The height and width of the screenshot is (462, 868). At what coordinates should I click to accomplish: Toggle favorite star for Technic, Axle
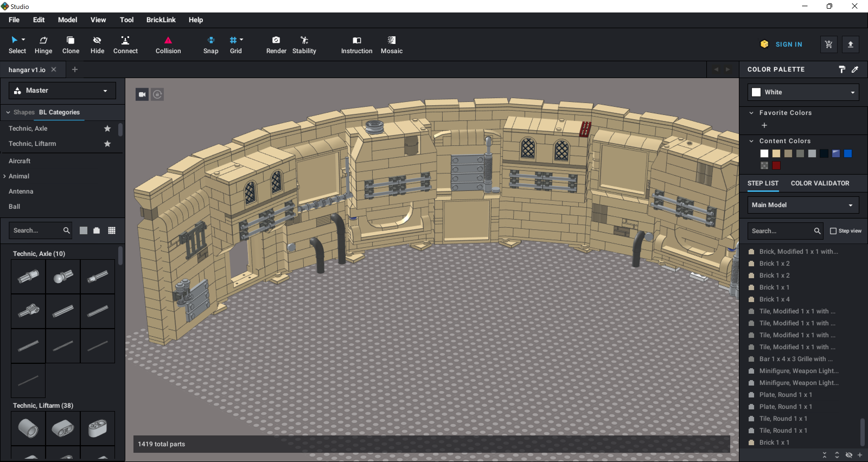tap(107, 128)
